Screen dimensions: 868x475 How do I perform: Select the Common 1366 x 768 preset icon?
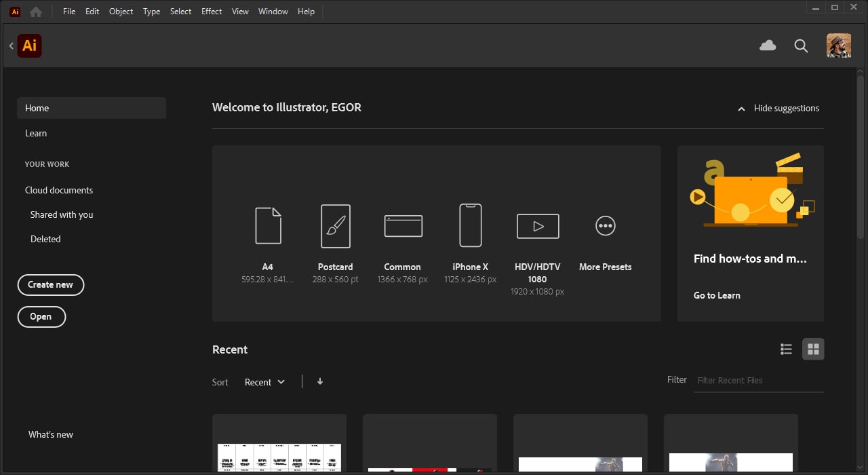(x=403, y=226)
